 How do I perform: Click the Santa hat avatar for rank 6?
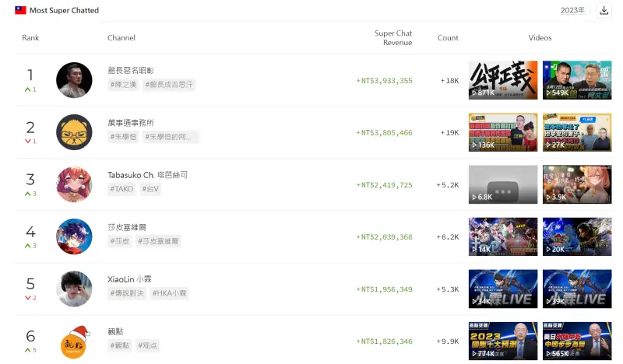75,341
